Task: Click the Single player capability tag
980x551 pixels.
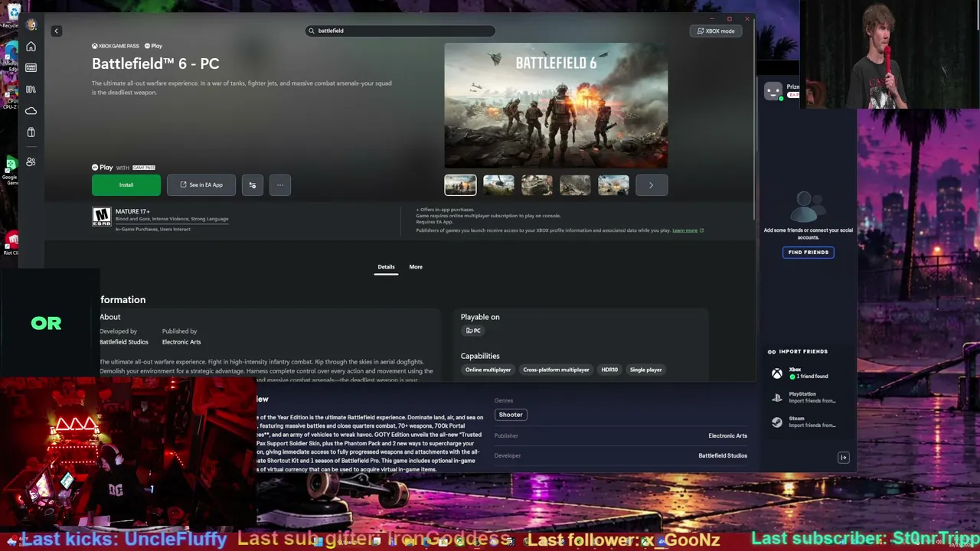Action: [645, 370]
